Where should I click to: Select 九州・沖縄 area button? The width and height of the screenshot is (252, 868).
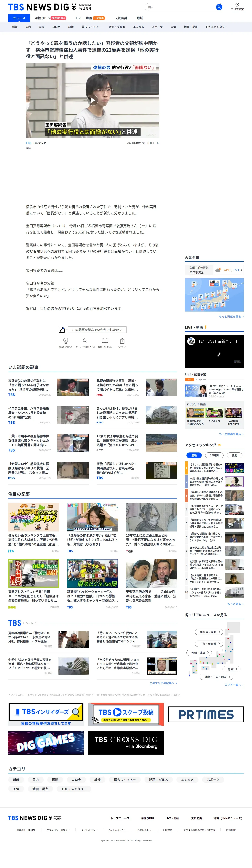point(199,653)
